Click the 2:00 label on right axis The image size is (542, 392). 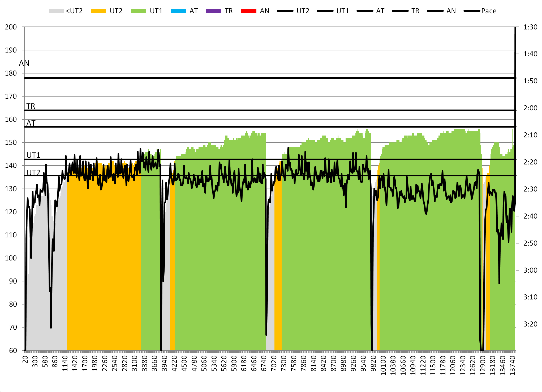point(530,108)
